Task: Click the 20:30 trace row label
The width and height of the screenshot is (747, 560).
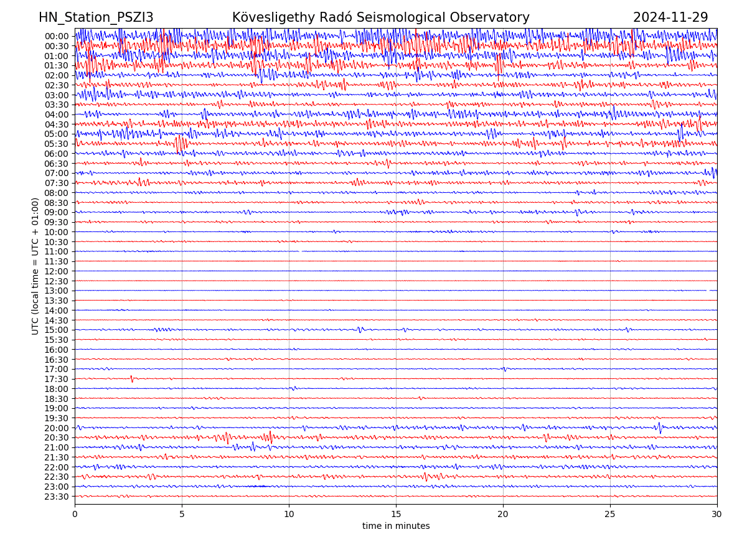Action: [x=56, y=437]
